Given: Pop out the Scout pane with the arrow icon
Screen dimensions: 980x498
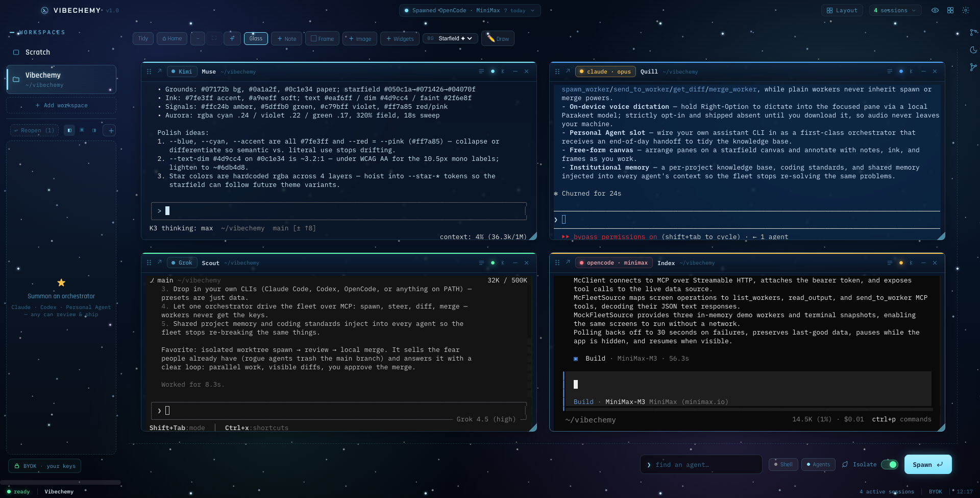Looking at the screenshot, I should [159, 263].
